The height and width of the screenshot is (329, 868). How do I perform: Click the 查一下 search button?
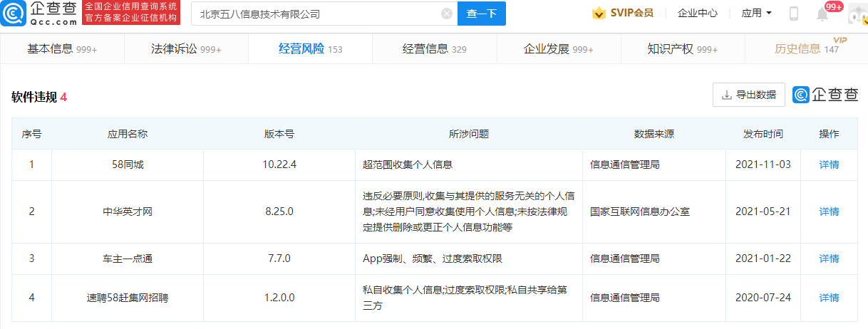pyautogui.click(x=482, y=14)
